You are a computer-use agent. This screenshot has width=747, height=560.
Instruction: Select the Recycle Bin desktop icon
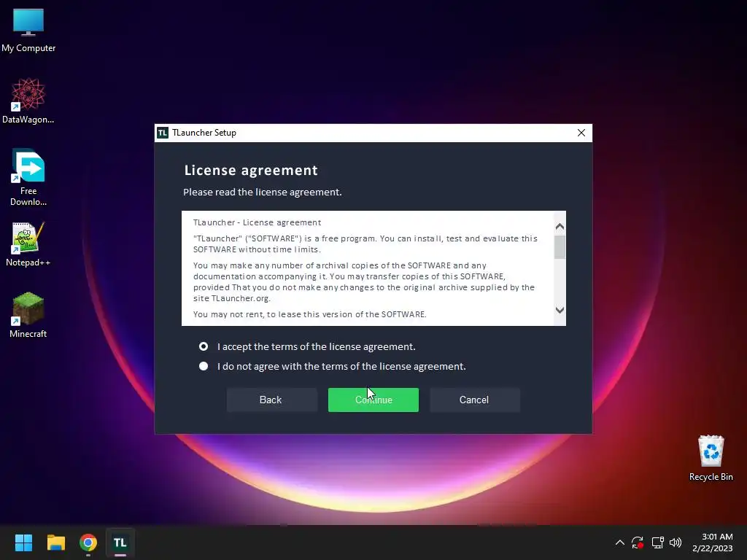pos(711,458)
